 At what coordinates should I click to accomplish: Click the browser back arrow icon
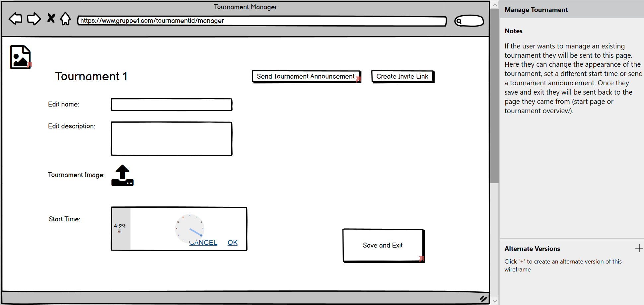(x=16, y=19)
